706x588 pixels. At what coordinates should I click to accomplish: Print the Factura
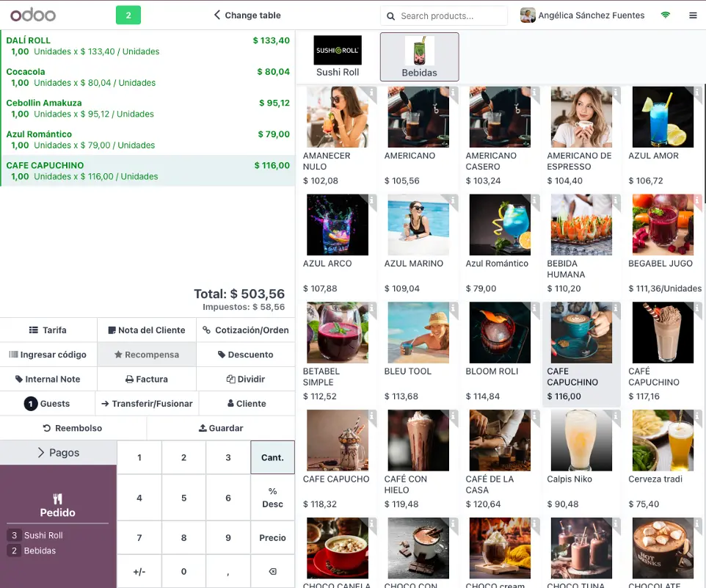147,379
